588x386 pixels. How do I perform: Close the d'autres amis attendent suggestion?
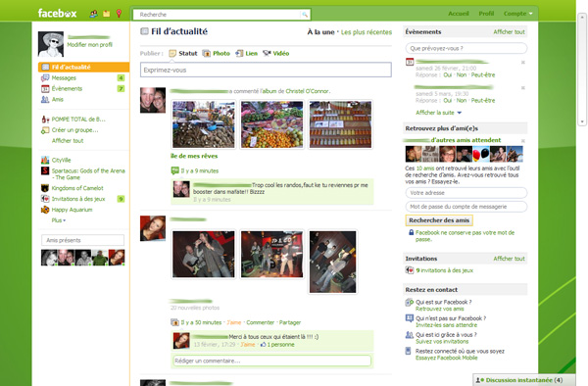(x=522, y=141)
